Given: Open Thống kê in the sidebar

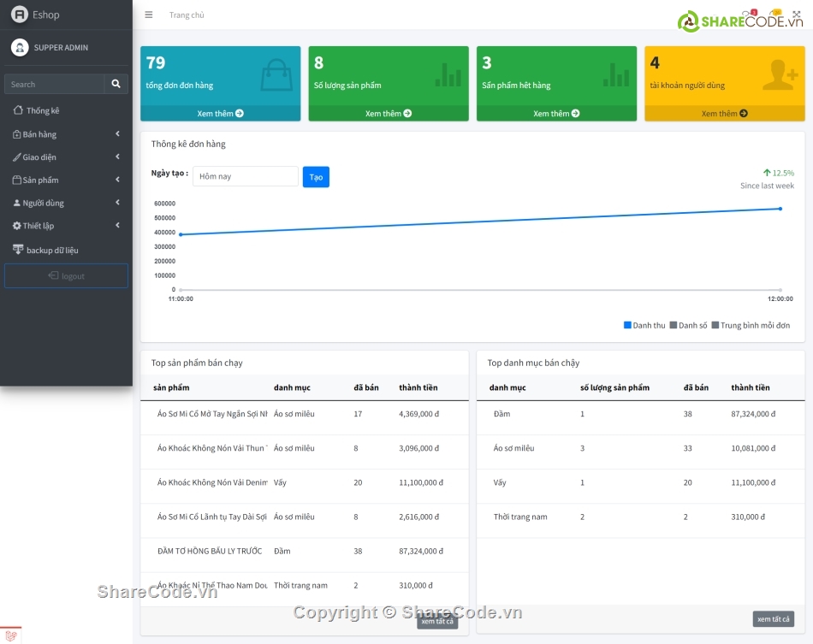Looking at the screenshot, I should [42, 110].
